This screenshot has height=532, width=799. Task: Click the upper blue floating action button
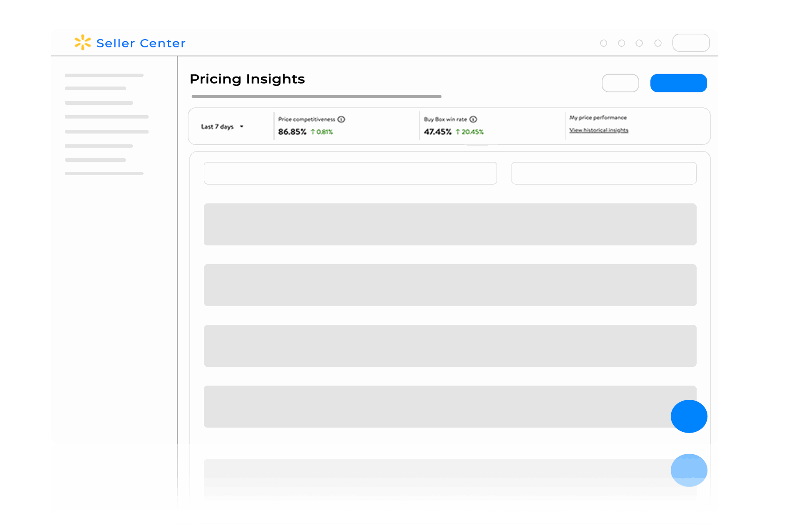689,416
